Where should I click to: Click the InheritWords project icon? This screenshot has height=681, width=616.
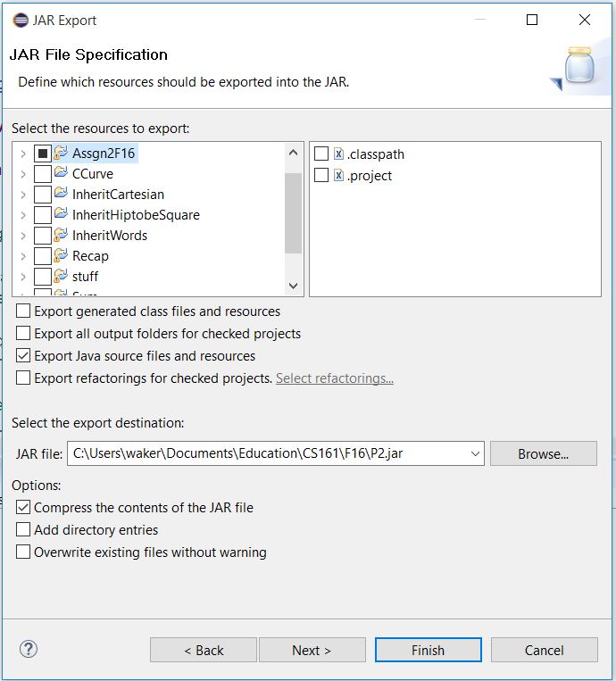pyautogui.click(x=61, y=235)
